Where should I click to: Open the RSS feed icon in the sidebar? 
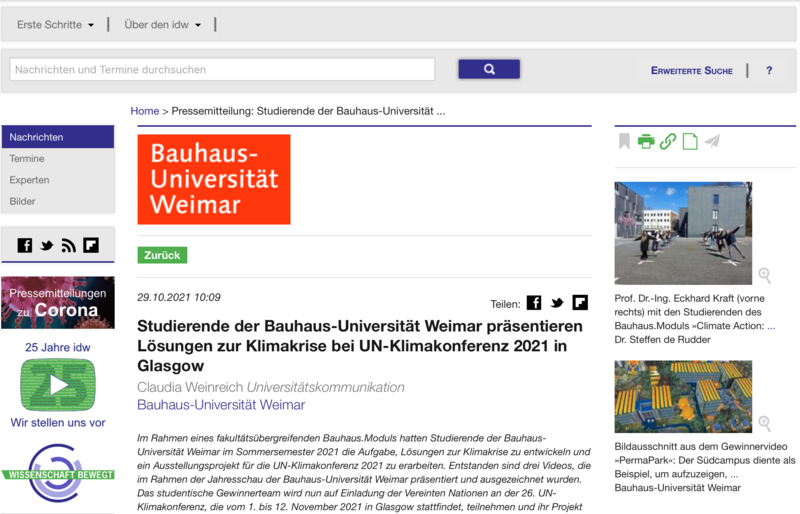68,246
